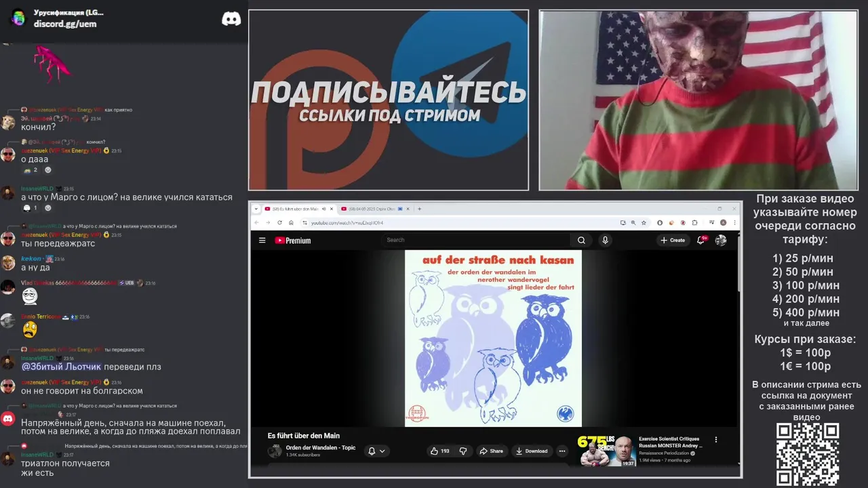
Task: Go back with the browser back arrow
Action: [x=256, y=222]
